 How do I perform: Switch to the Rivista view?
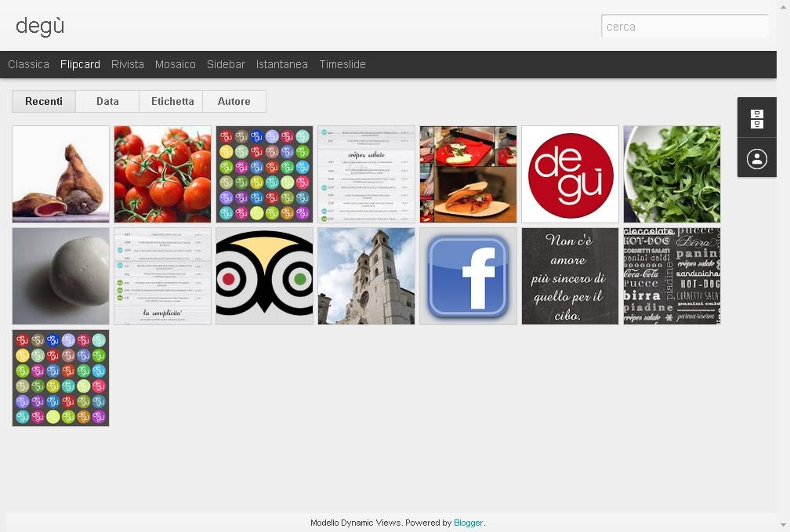pos(128,64)
